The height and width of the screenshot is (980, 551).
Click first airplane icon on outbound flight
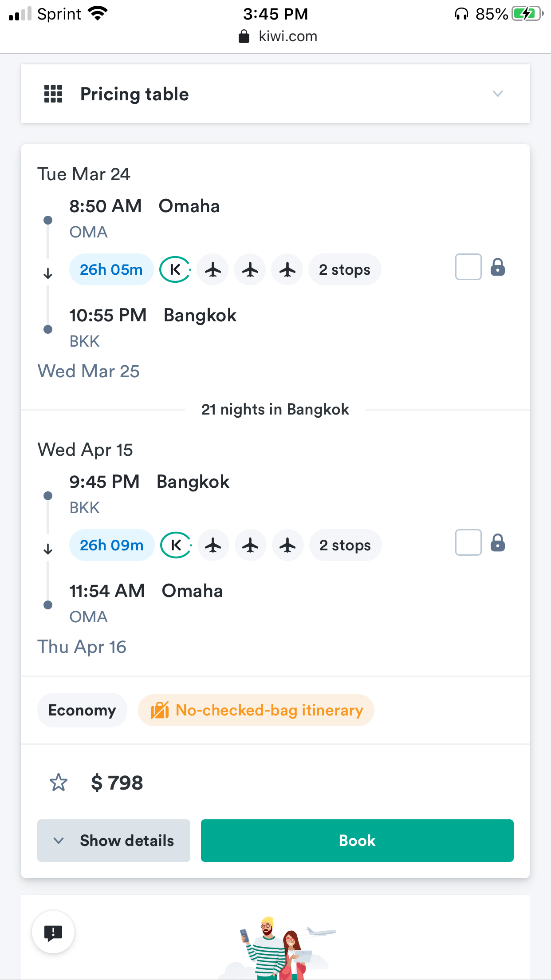pos(213,269)
